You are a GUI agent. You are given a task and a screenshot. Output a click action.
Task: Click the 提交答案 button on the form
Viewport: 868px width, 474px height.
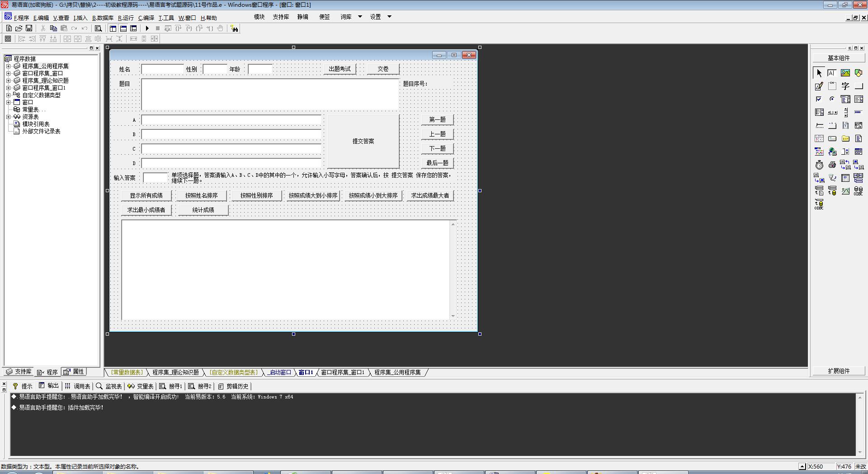[363, 141]
